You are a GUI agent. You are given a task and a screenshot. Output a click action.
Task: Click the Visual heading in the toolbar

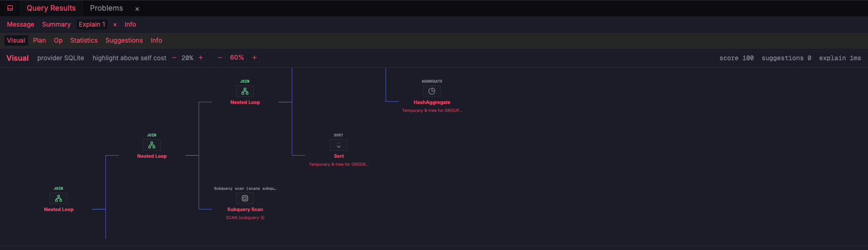pyautogui.click(x=18, y=58)
